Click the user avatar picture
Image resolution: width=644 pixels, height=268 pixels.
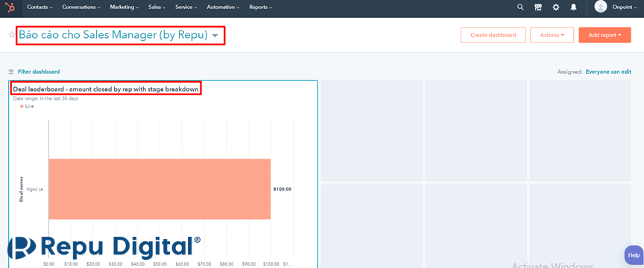601,7
